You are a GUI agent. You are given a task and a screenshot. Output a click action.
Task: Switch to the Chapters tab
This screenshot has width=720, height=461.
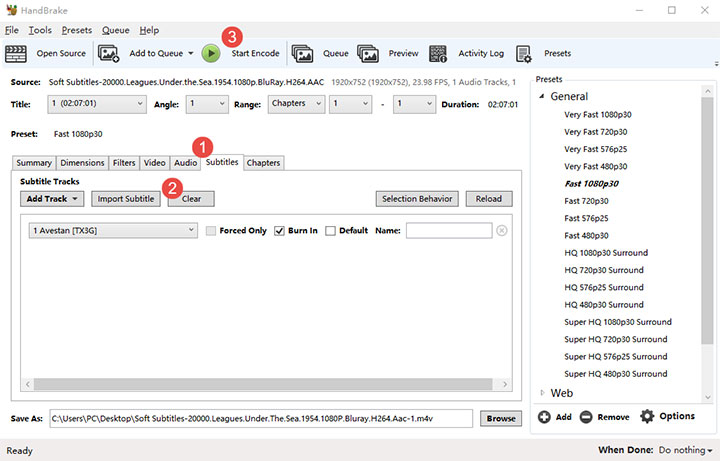coord(263,163)
